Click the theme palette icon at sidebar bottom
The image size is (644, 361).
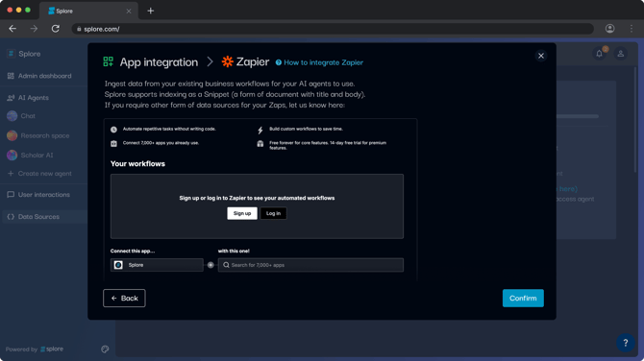pos(105,349)
